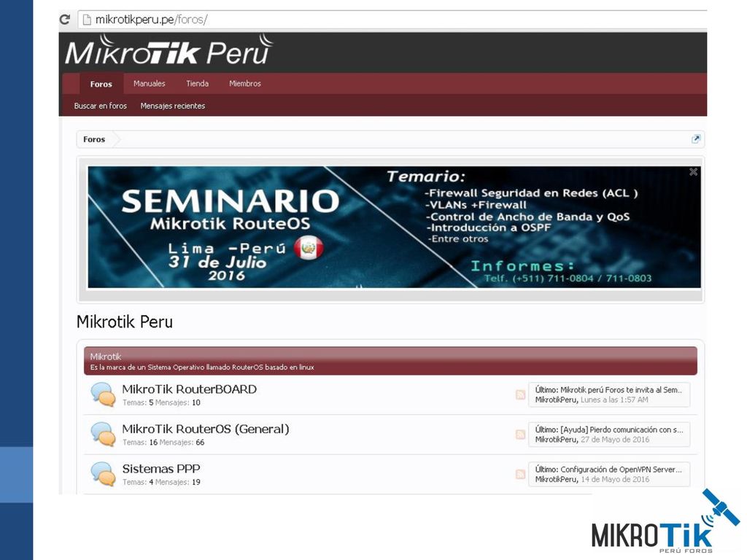747x560 pixels.
Task: Click the MikroTik Peru header logo
Action: point(169,50)
